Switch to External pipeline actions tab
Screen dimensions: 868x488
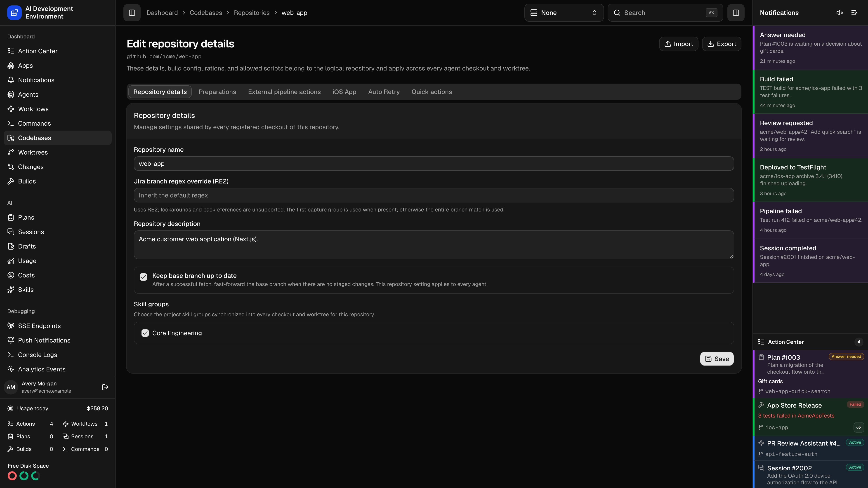pyautogui.click(x=284, y=92)
